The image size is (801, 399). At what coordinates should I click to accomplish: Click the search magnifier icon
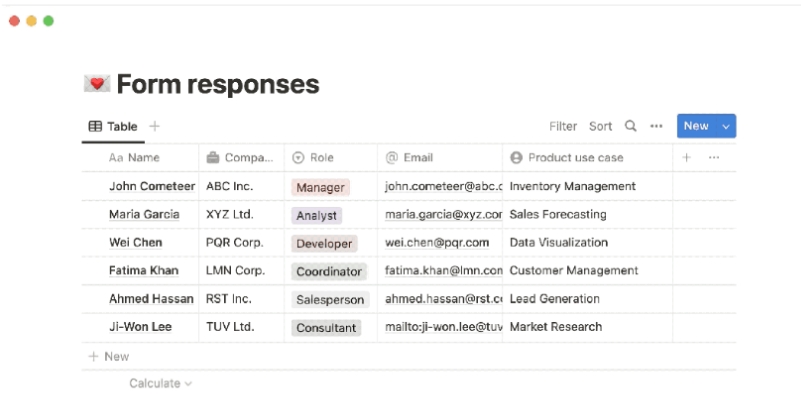631,126
